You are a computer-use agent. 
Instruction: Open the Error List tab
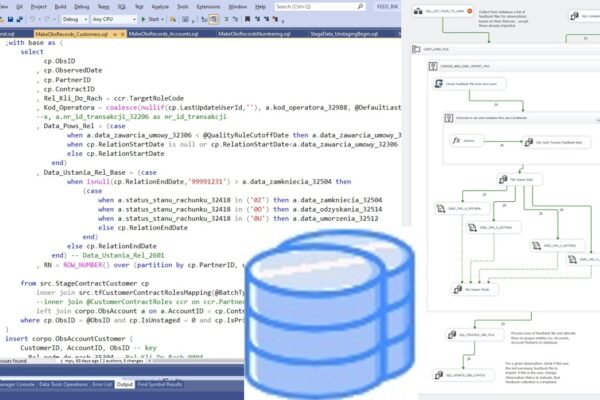102,384
